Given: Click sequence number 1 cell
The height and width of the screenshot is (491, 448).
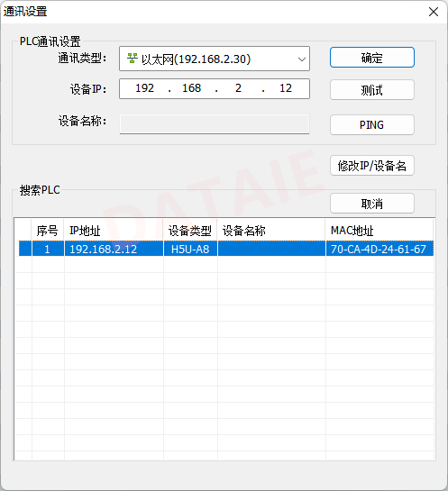Looking at the screenshot, I should tap(47, 250).
